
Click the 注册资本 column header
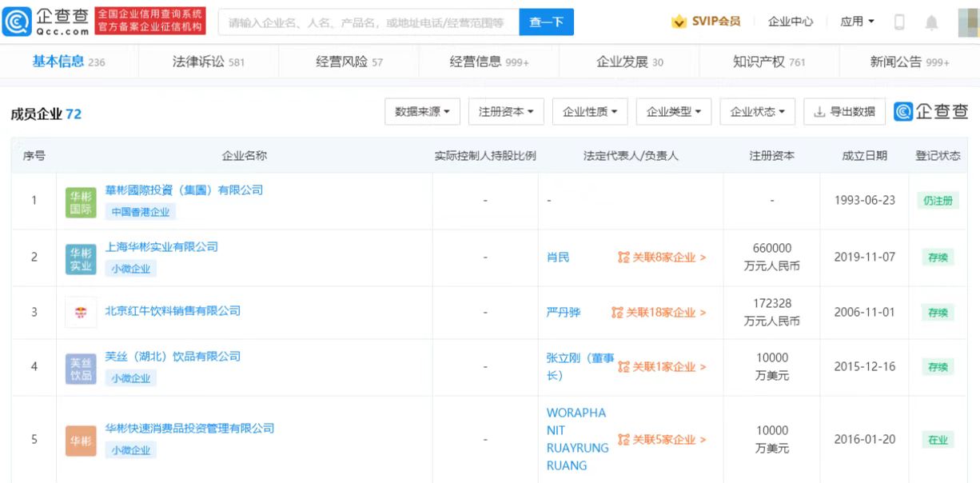[x=772, y=156]
